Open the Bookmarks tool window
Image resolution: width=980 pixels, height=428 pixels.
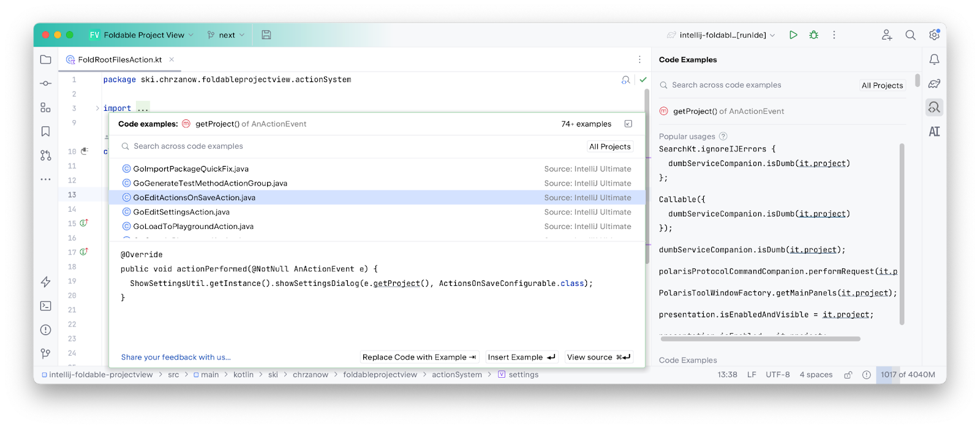pyautogui.click(x=45, y=132)
